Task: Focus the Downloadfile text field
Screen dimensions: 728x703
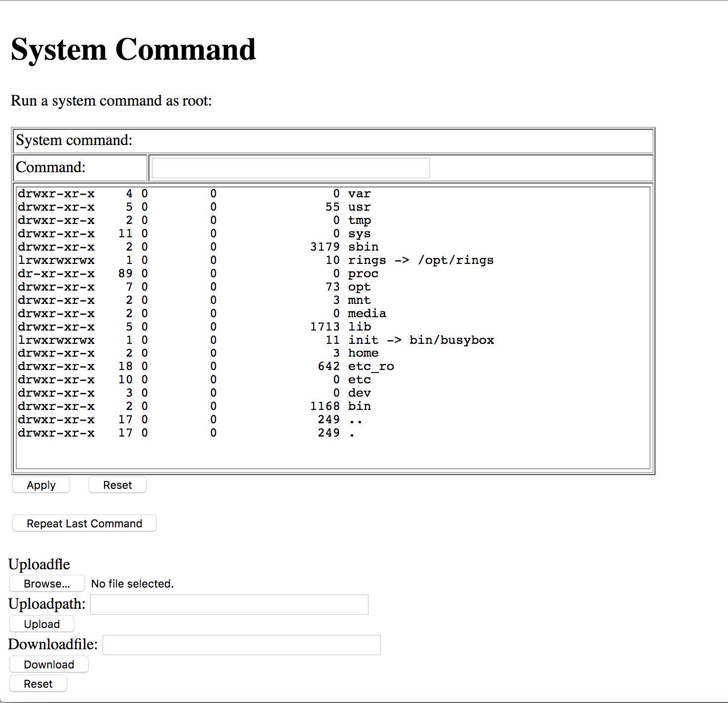Action: (x=241, y=645)
